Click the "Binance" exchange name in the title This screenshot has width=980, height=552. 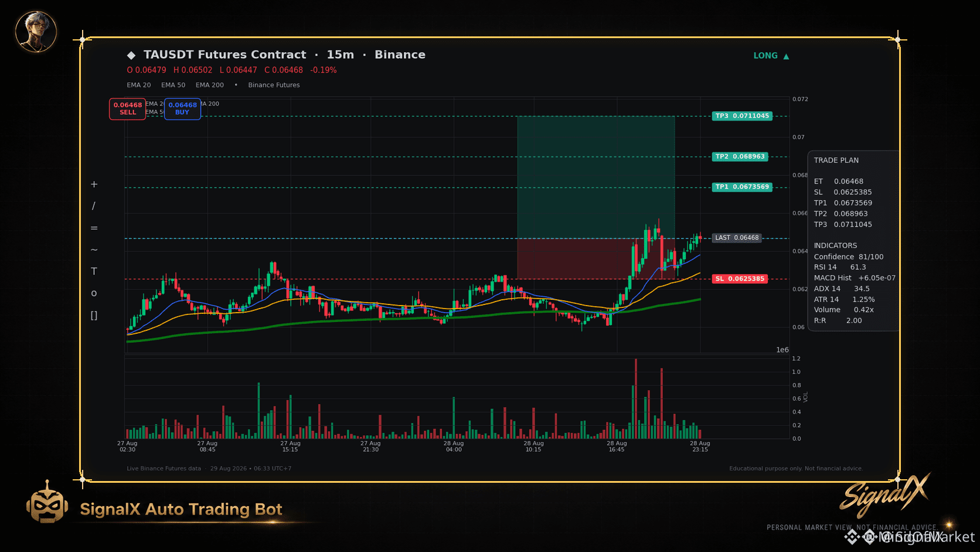400,55
